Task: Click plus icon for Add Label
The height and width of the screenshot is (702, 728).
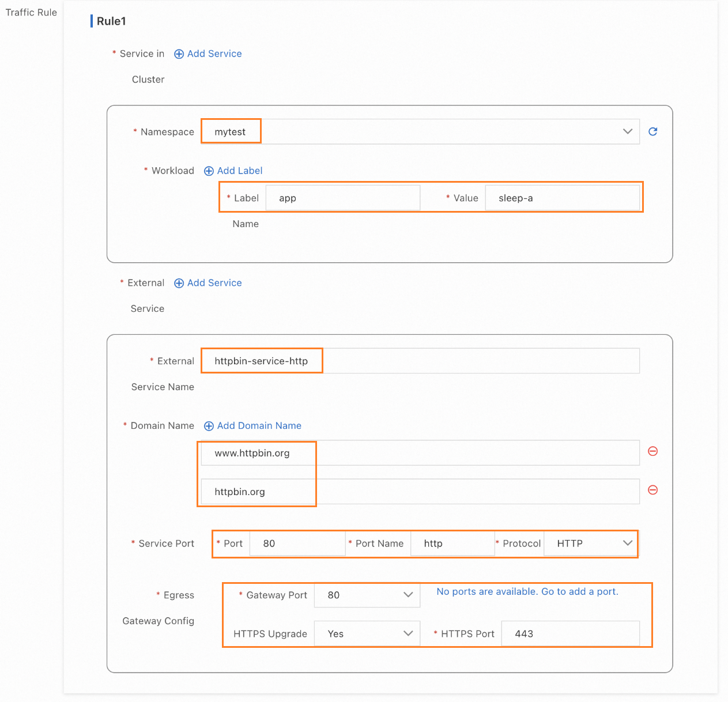Action: tap(209, 171)
